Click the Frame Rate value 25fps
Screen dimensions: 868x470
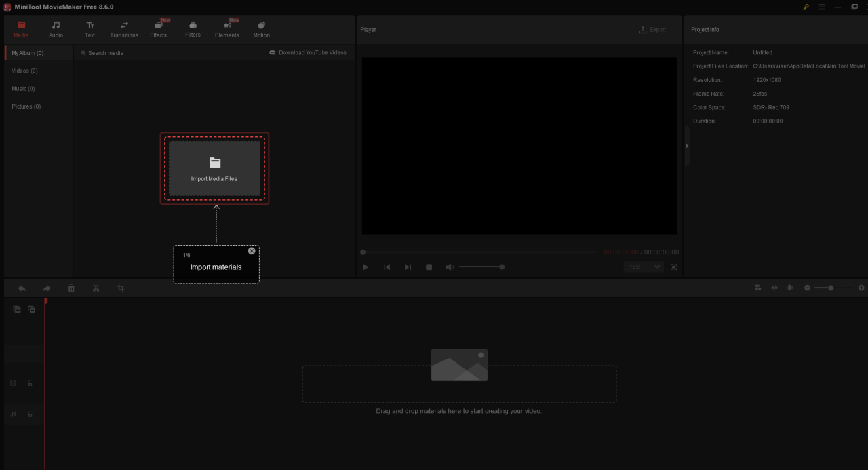[x=760, y=94]
